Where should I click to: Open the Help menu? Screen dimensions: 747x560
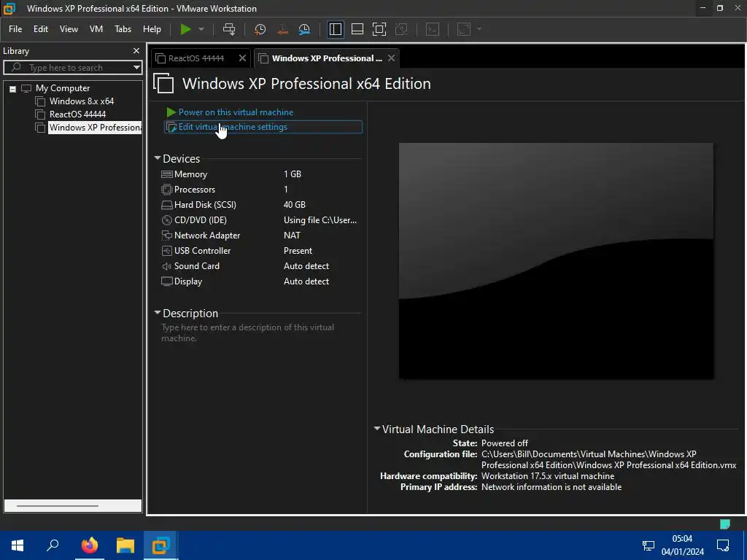click(x=152, y=29)
